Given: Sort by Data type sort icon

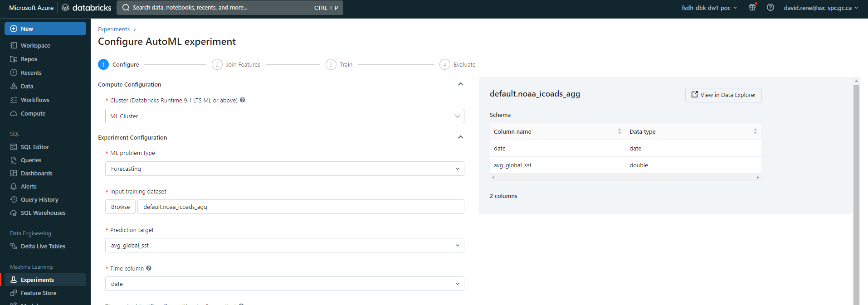Looking at the screenshot, I should (755, 131).
